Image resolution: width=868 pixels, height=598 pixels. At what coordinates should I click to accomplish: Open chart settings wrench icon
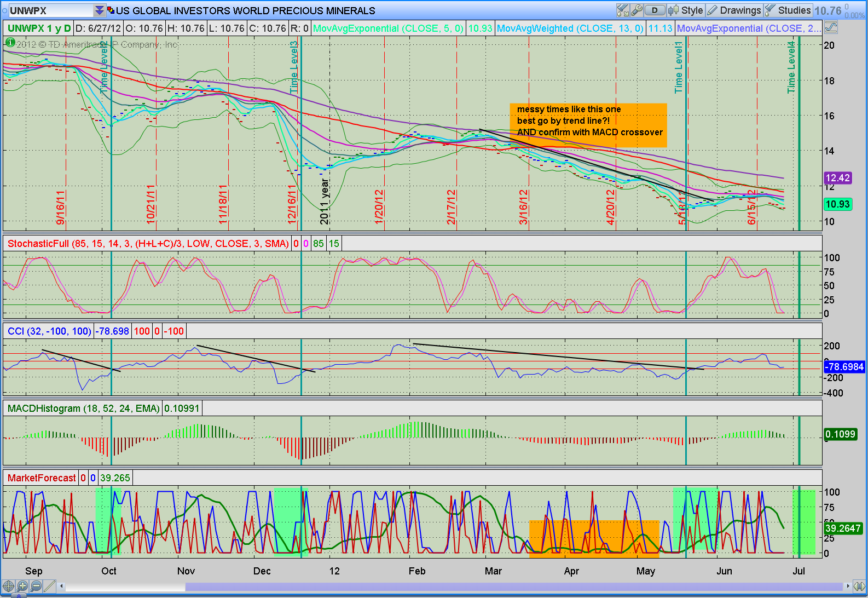pyautogui.click(x=636, y=10)
